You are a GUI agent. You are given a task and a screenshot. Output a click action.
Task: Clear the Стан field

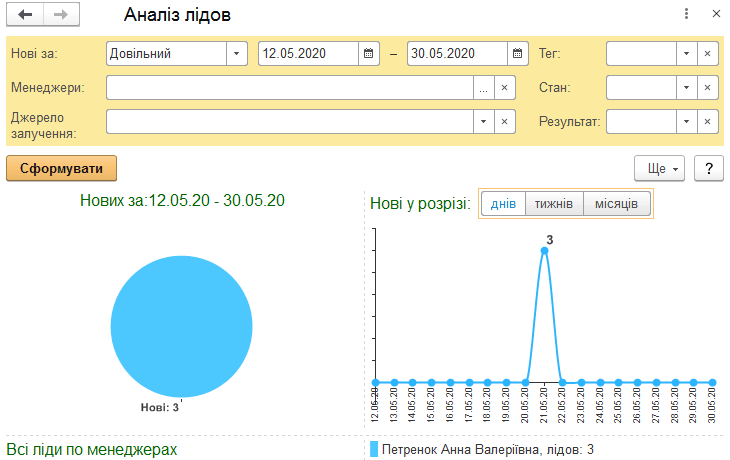point(708,88)
